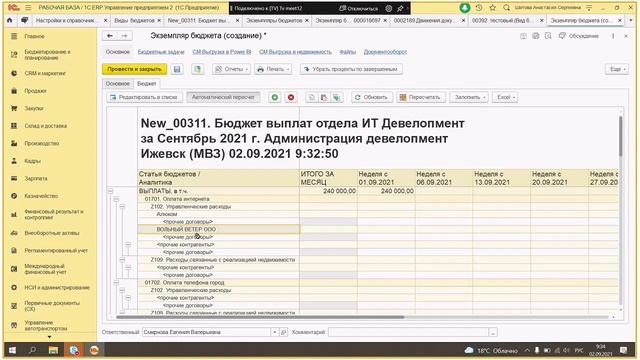Toggle the pin icon on remote session bar
The image size is (640, 360).
tap(400, 8)
